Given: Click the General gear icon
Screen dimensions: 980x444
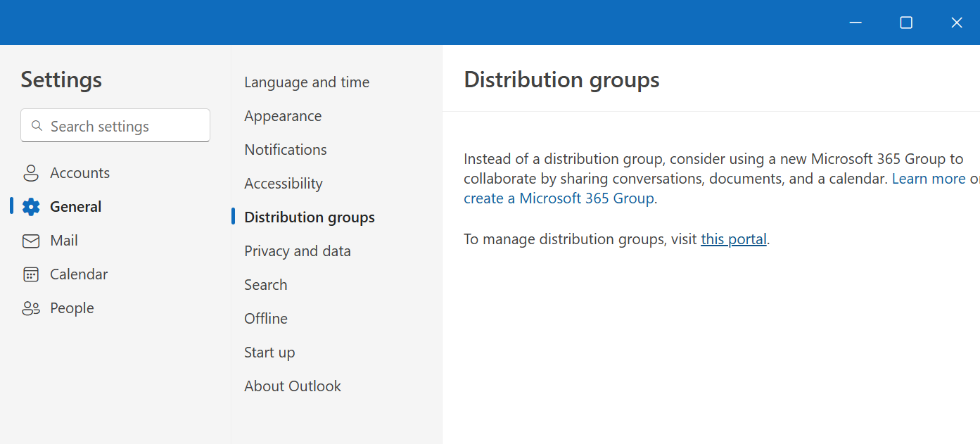Looking at the screenshot, I should click(31, 207).
